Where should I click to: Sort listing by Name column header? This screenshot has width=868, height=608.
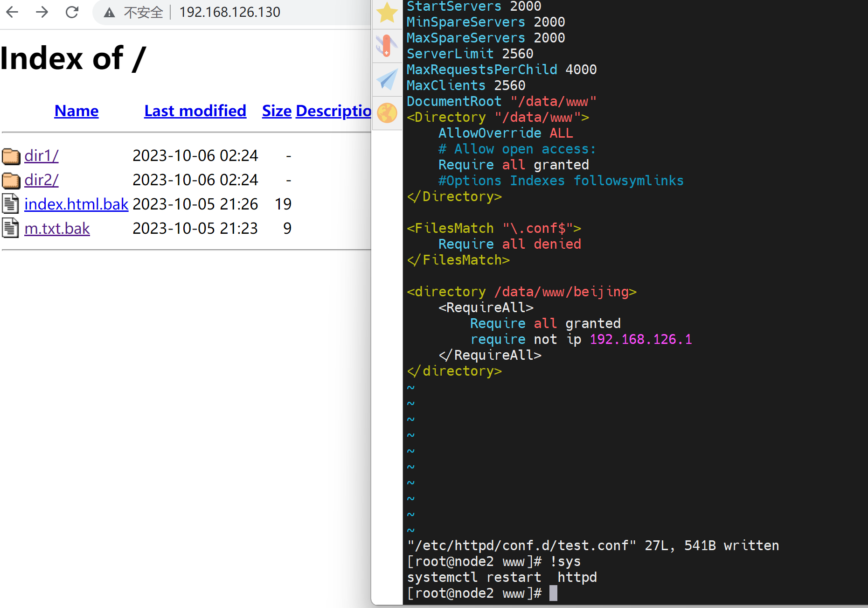(x=76, y=111)
